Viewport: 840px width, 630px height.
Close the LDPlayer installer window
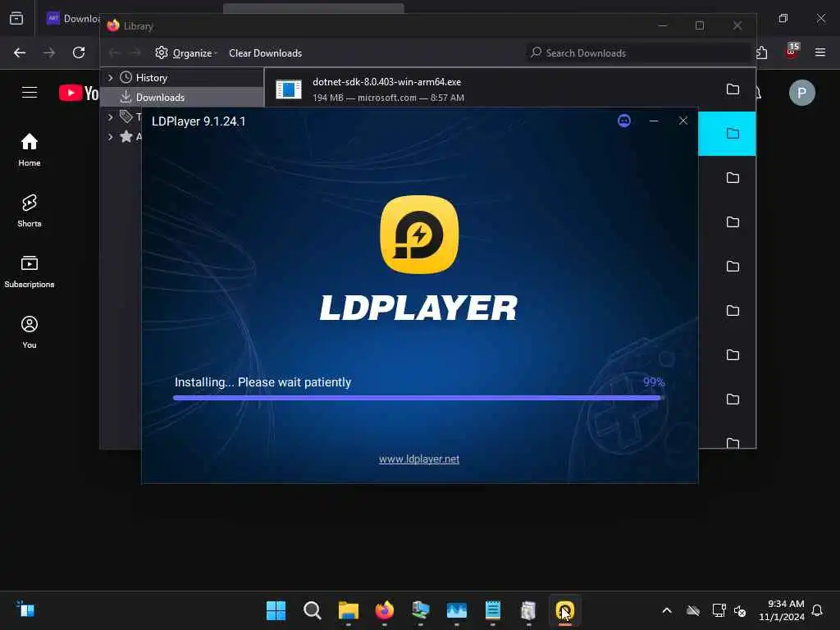click(683, 121)
